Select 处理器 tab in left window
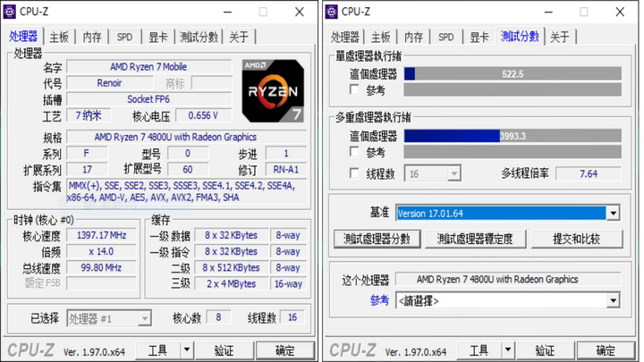Image resolution: width=644 pixels, height=362 pixels. click(x=23, y=36)
